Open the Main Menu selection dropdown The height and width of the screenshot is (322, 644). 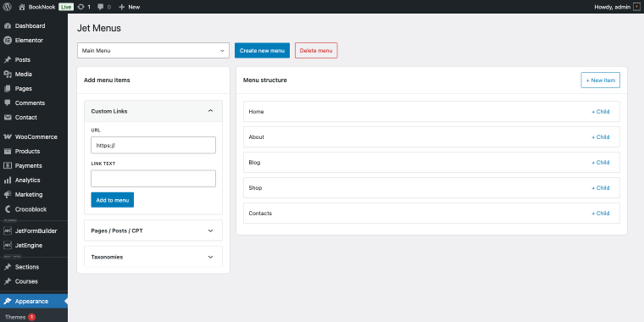(x=153, y=51)
